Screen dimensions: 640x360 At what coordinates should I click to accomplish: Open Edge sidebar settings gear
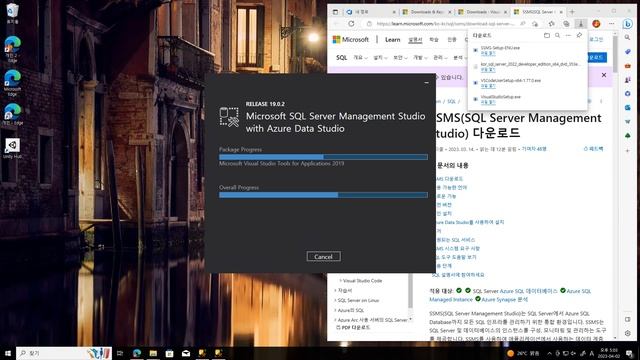click(x=628, y=333)
